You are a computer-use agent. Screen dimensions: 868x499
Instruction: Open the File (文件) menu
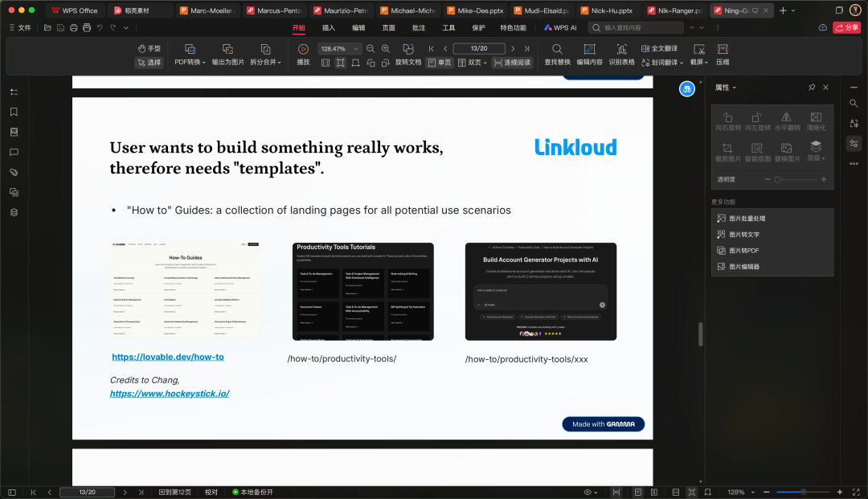click(20, 27)
